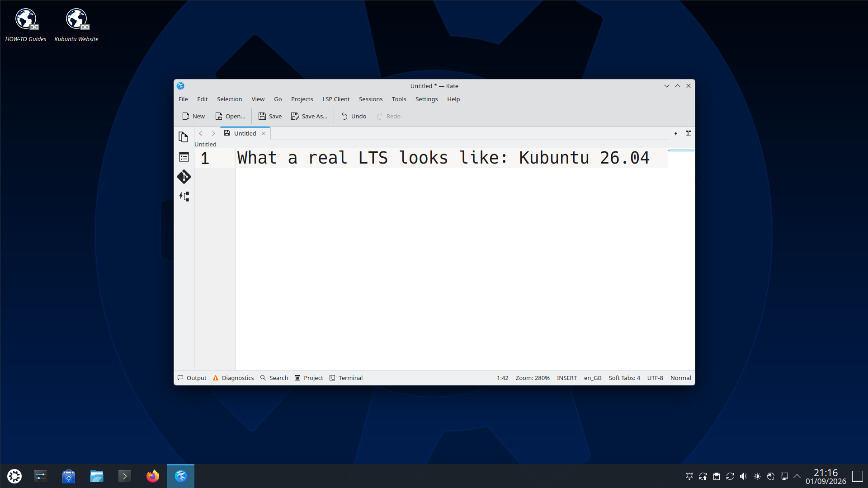This screenshot has width=868, height=488.
Task: Open the volume control tray icon
Action: (744, 476)
